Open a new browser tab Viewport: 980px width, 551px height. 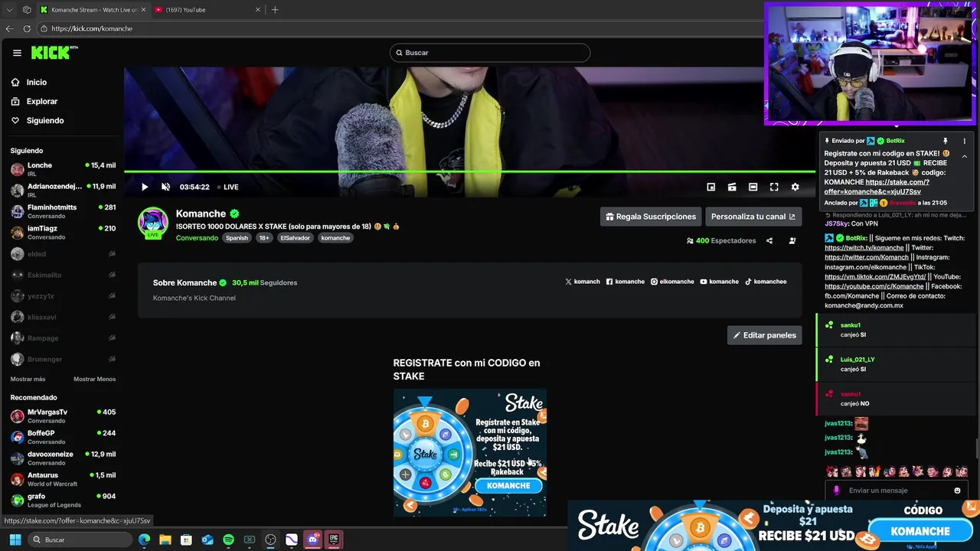tap(275, 10)
